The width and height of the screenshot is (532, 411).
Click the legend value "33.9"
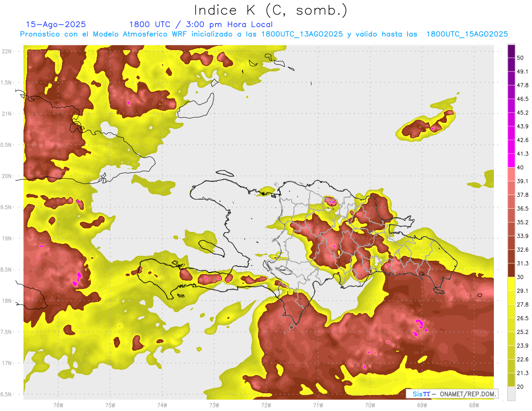[x=523, y=236]
